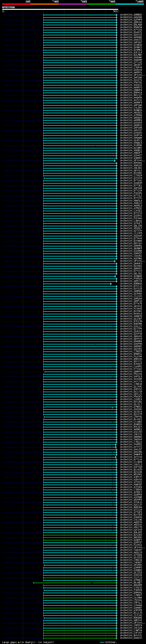Select hit label UniRef100_C0FI87

coord(131,633)
